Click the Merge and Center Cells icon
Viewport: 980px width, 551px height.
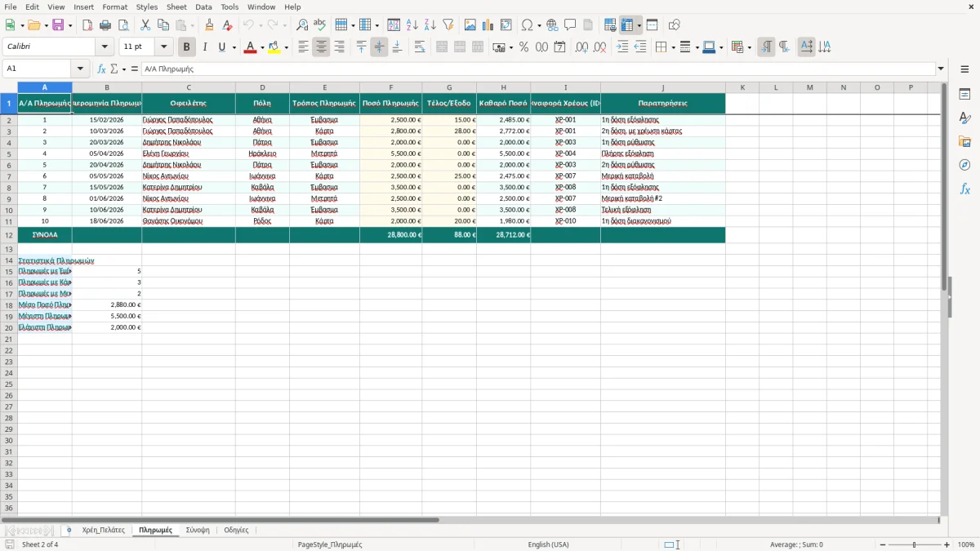tap(442, 47)
